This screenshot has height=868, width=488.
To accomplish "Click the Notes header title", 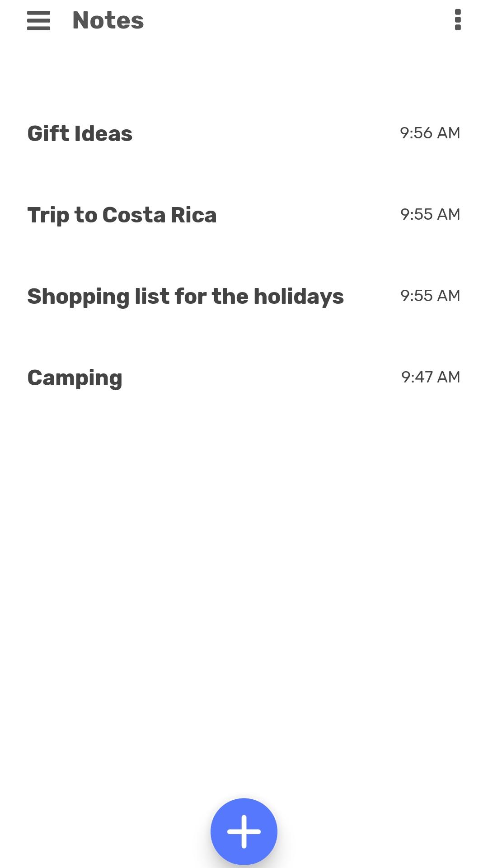I will coord(108,20).
